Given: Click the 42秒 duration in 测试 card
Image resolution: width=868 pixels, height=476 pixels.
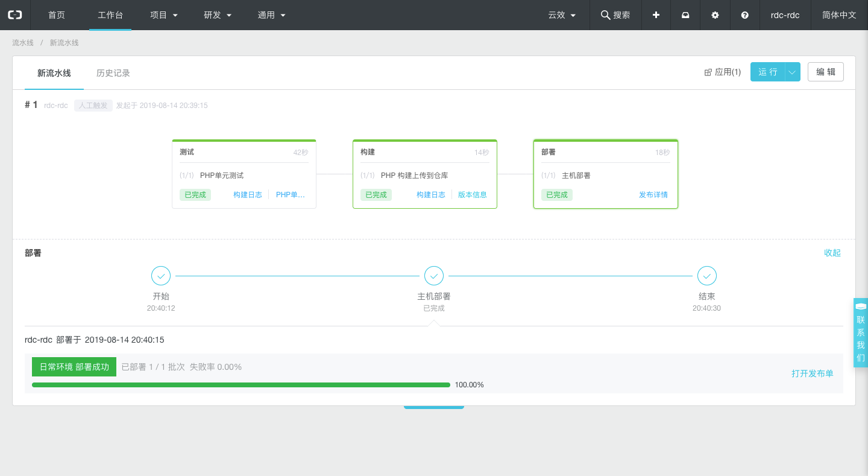Looking at the screenshot, I should pyautogui.click(x=301, y=153).
